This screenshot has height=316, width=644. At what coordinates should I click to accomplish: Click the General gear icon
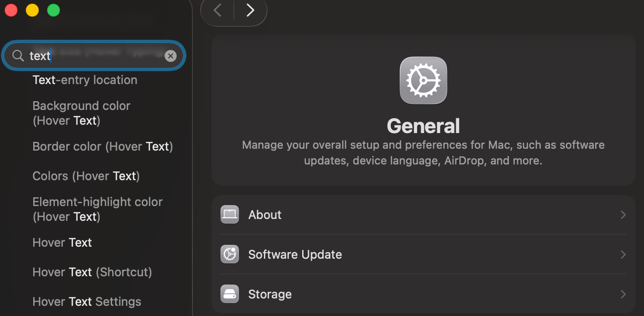click(423, 80)
